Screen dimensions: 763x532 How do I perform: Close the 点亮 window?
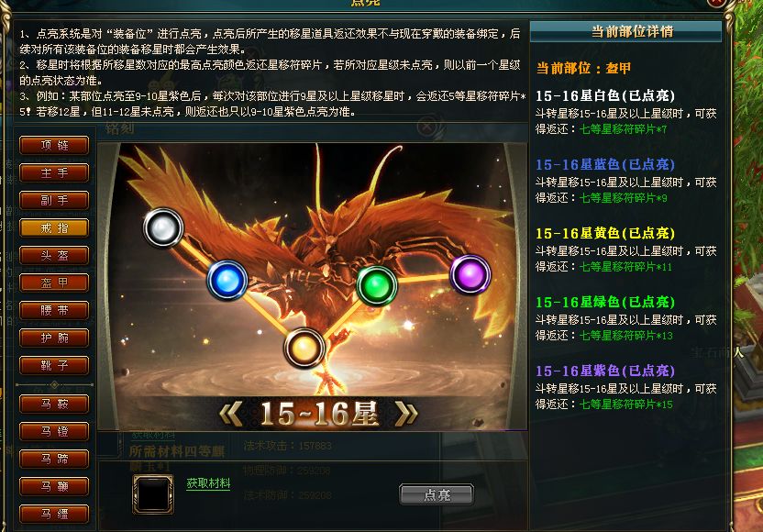[x=717, y=3]
